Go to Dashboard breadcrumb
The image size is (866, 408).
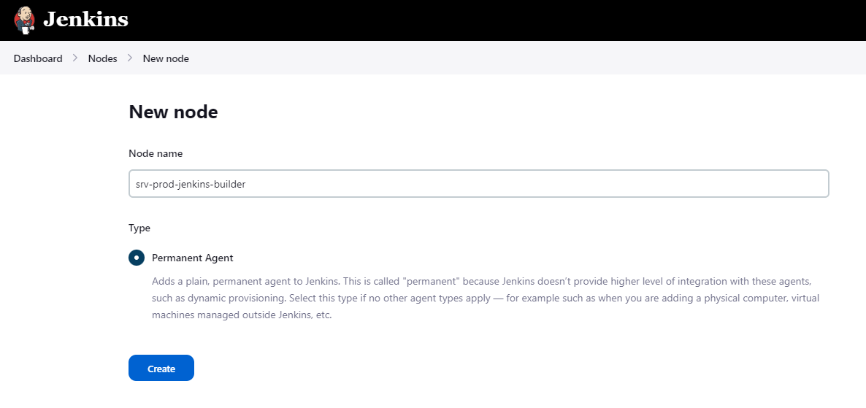(38, 58)
